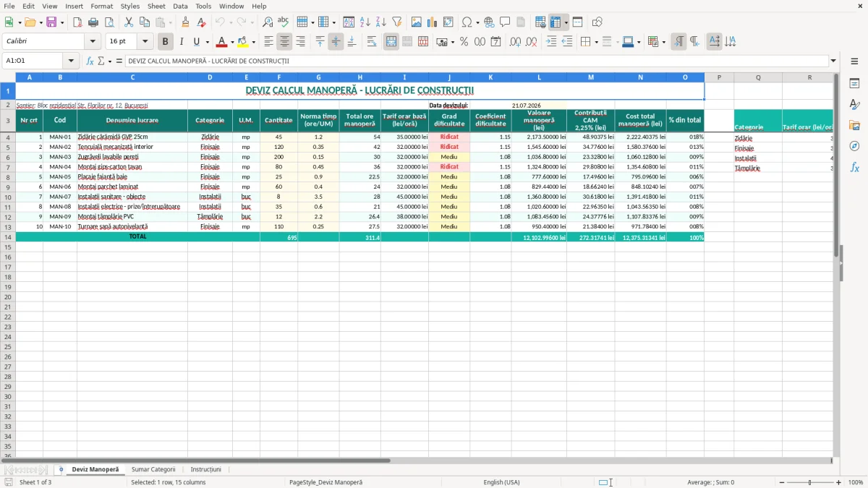Insert an image
868x488 pixels.
[417, 22]
